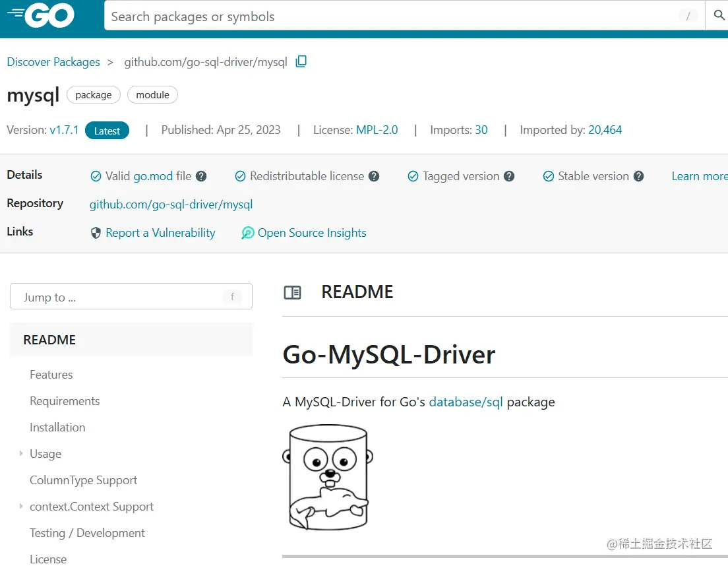Click the module chip next to mysql
This screenshot has height=566, width=728.
[153, 95]
